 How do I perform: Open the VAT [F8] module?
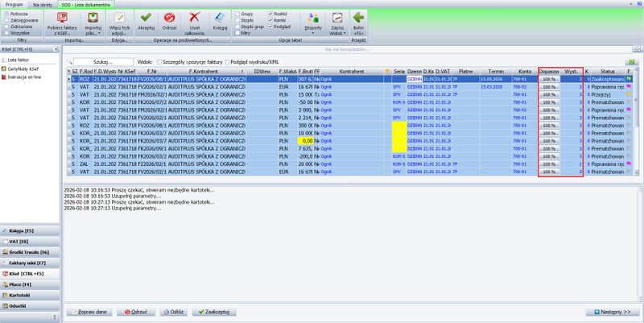(30, 242)
